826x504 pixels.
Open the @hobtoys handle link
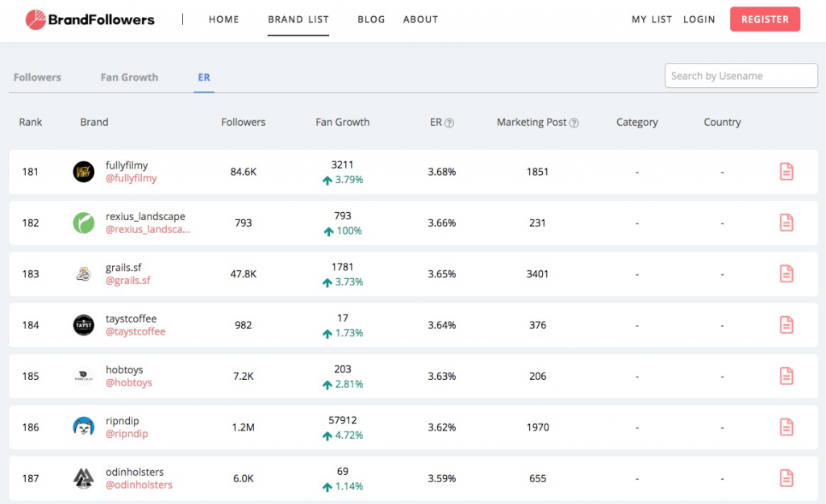(128, 383)
